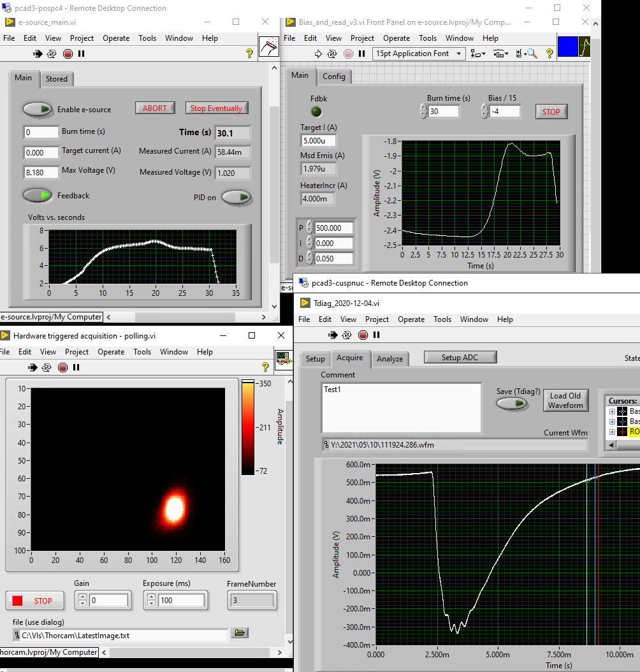
Task: Pause execution in e-source_main toolbar
Action: tap(82, 54)
